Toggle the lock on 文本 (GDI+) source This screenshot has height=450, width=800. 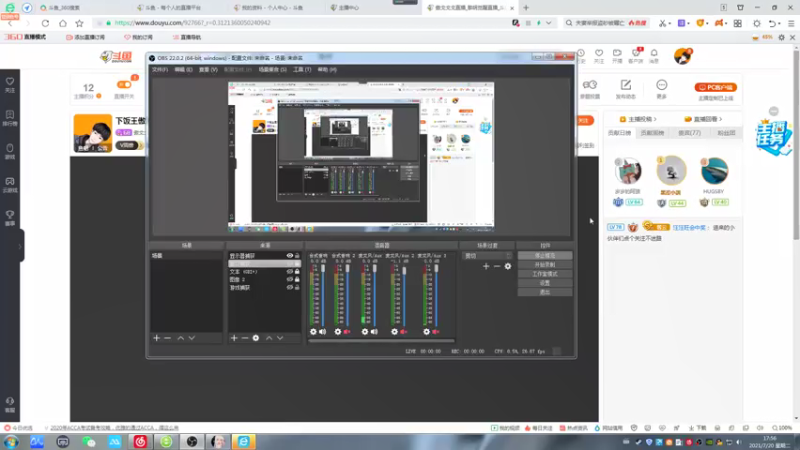[x=297, y=271]
